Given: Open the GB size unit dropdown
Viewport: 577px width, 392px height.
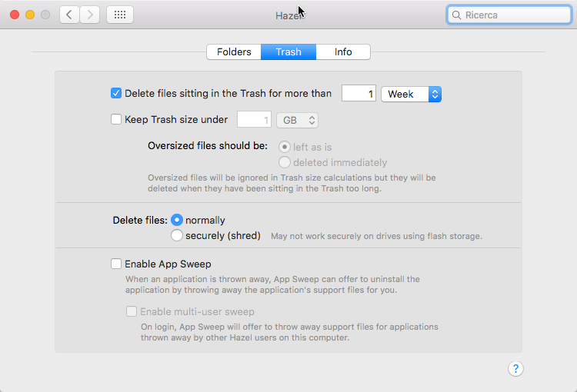Looking at the screenshot, I should (x=297, y=120).
